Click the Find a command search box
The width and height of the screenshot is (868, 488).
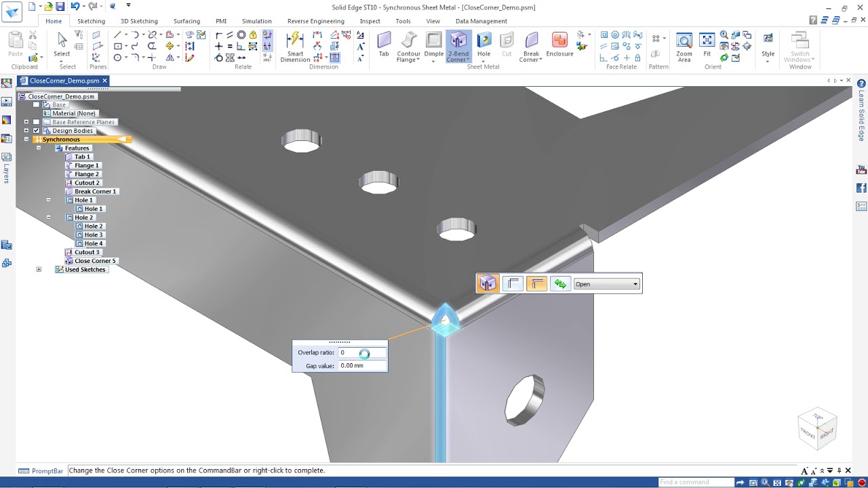tap(696, 483)
